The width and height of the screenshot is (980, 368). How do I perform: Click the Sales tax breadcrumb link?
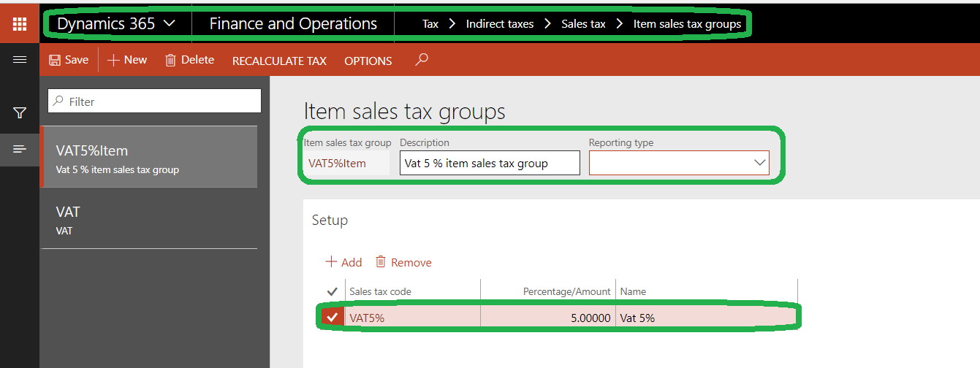click(x=583, y=23)
